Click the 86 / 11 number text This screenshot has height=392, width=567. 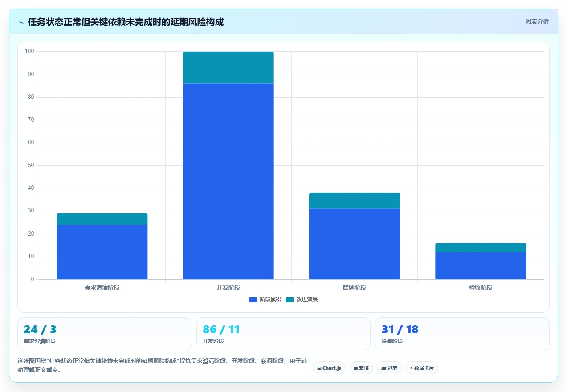pos(221,330)
